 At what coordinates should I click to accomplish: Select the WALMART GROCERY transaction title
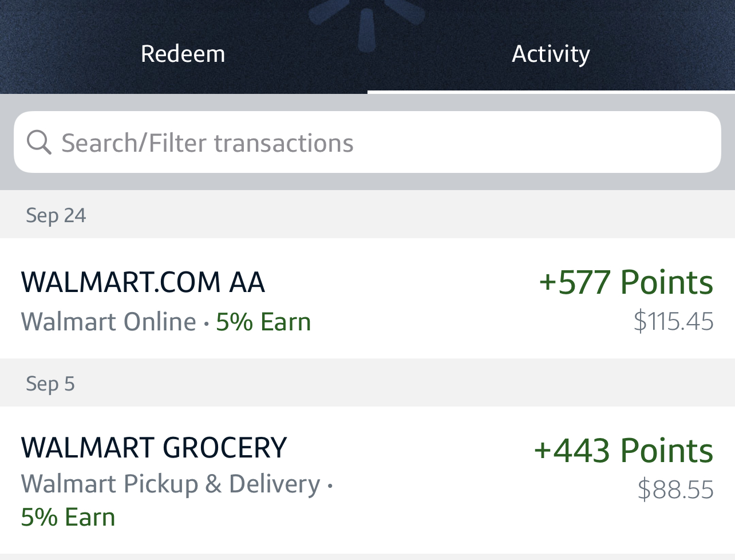(153, 447)
